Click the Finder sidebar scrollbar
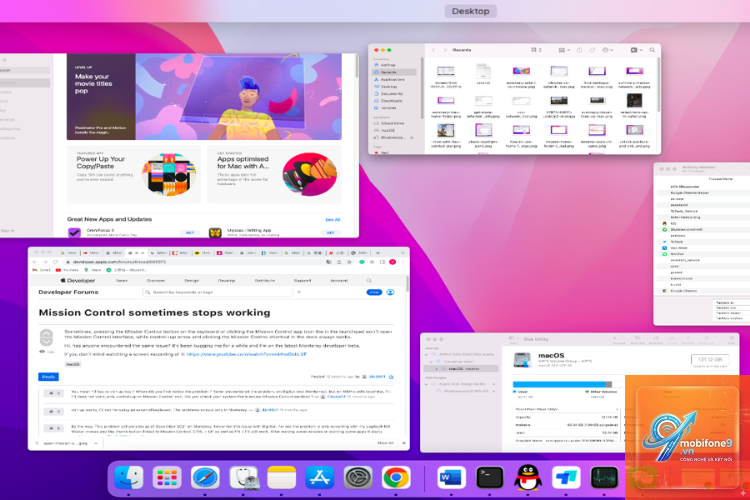 tap(422, 88)
